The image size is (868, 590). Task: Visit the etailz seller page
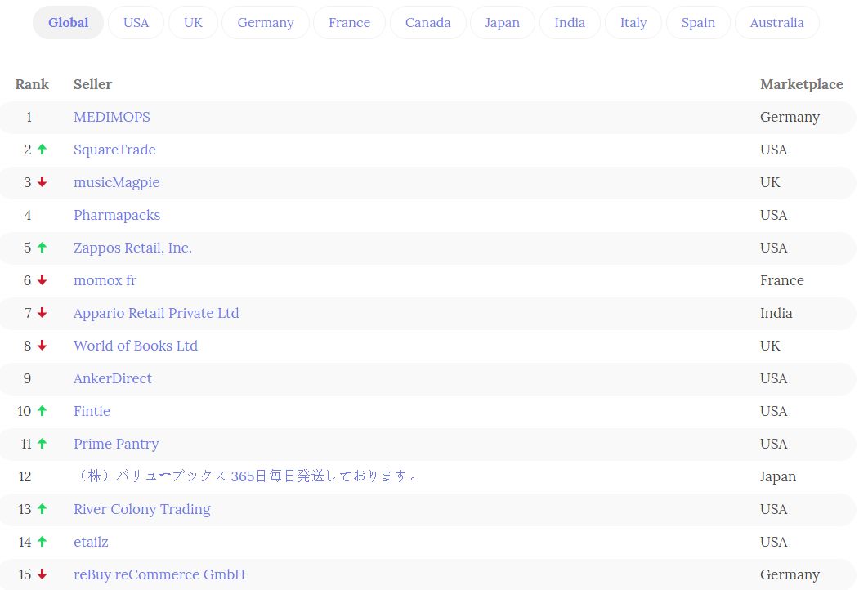coord(92,542)
